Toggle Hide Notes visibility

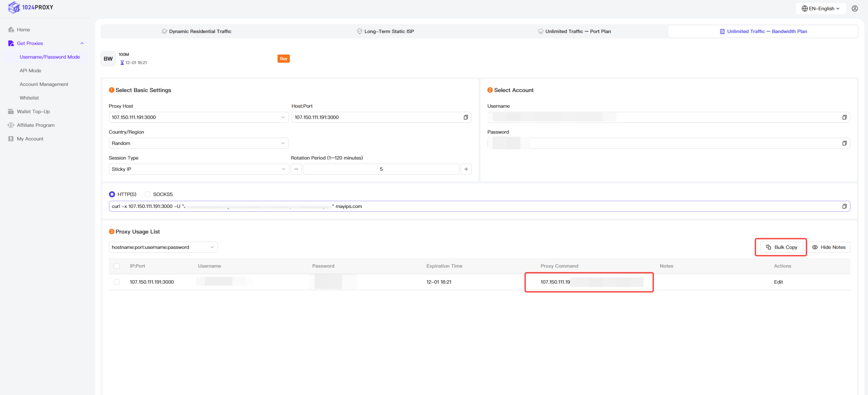coord(829,247)
